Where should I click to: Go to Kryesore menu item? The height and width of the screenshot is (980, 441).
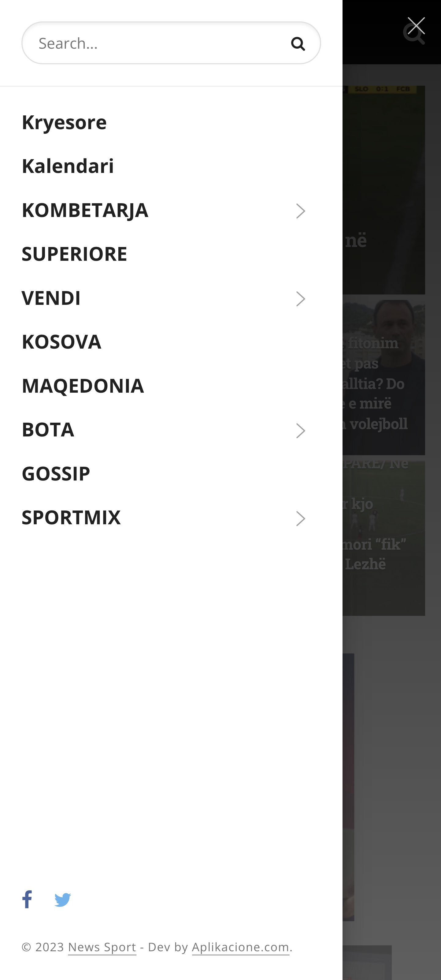(64, 122)
